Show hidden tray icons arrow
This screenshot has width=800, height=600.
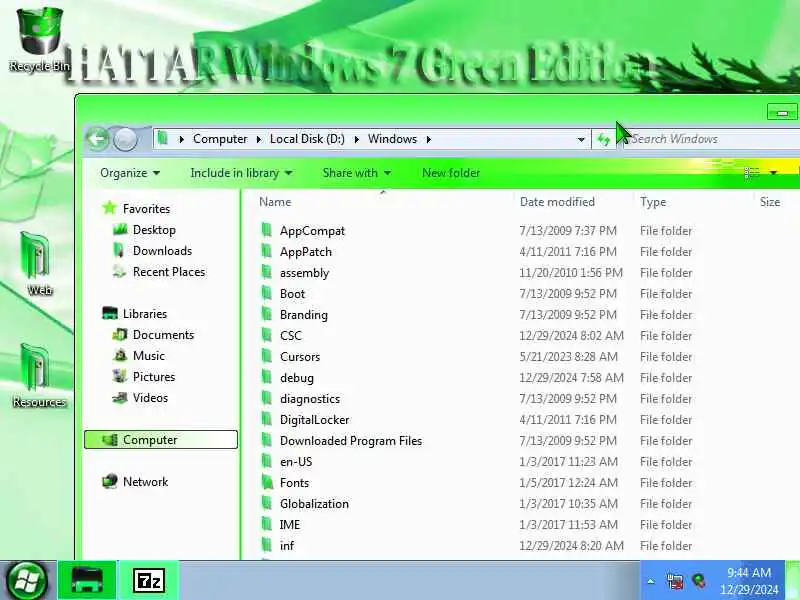point(651,581)
